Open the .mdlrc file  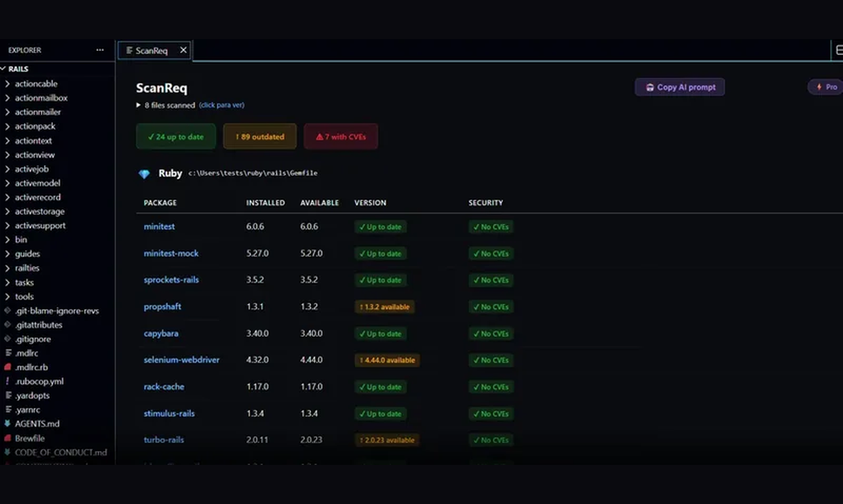[57, 353]
